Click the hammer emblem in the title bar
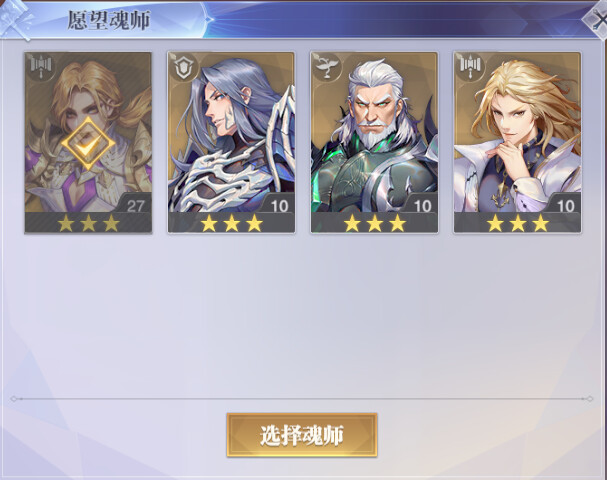607x480 pixels. 15,19
